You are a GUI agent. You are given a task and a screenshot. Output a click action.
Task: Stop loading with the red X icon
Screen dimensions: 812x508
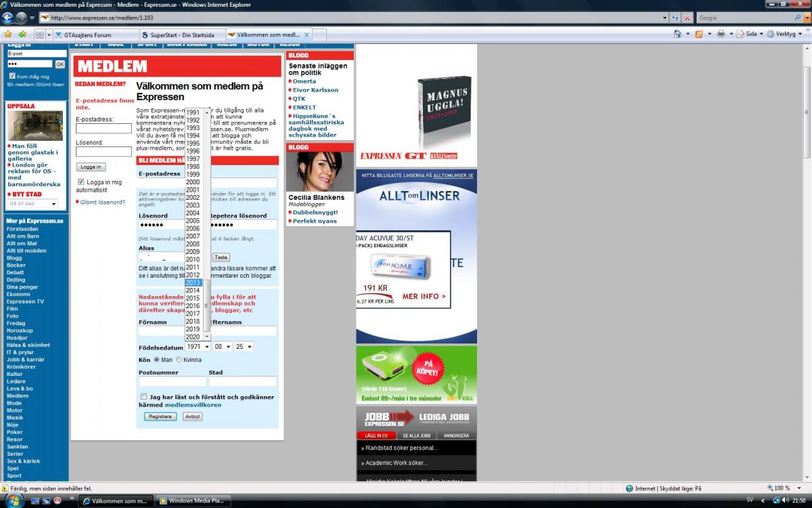coord(687,18)
